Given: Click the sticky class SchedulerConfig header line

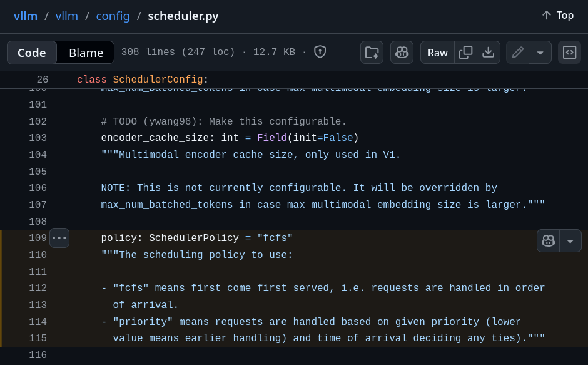Looking at the screenshot, I should click(x=143, y=80).
